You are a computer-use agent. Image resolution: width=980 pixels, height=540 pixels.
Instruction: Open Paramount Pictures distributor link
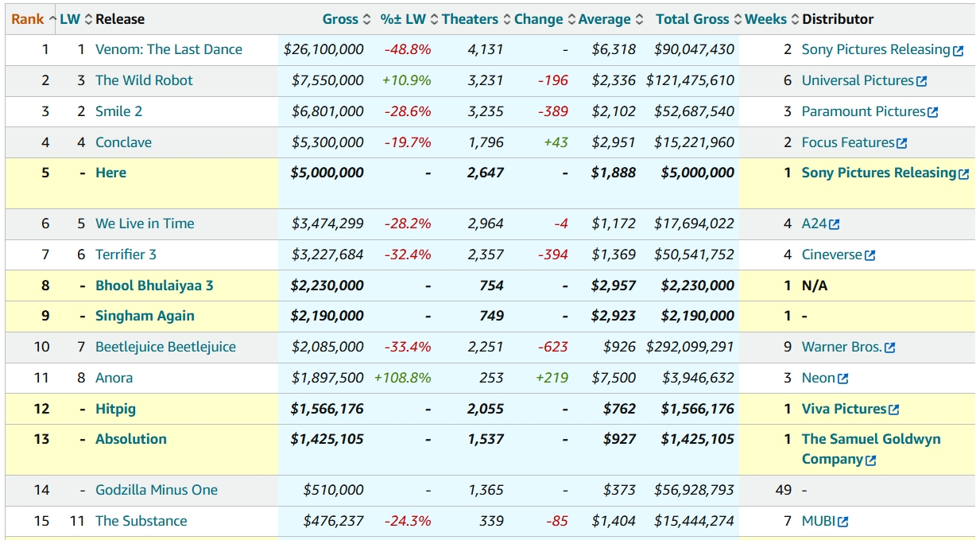click(x=863, y=111)
